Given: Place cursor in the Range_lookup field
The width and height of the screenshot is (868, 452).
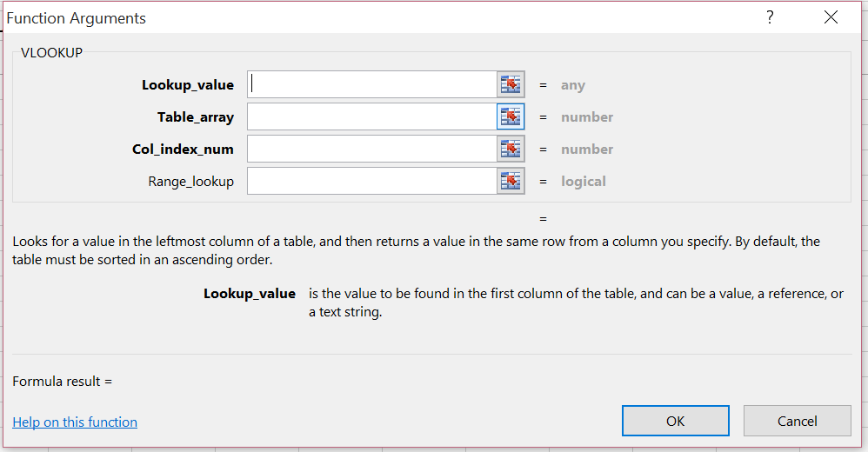Looking at the screenshot, I should click(371, 181).
